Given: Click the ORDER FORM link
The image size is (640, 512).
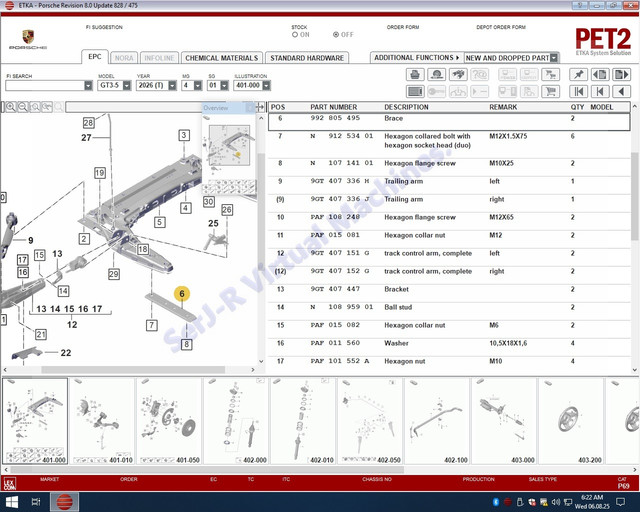Looking at the screenshot, I should [403, 27].
